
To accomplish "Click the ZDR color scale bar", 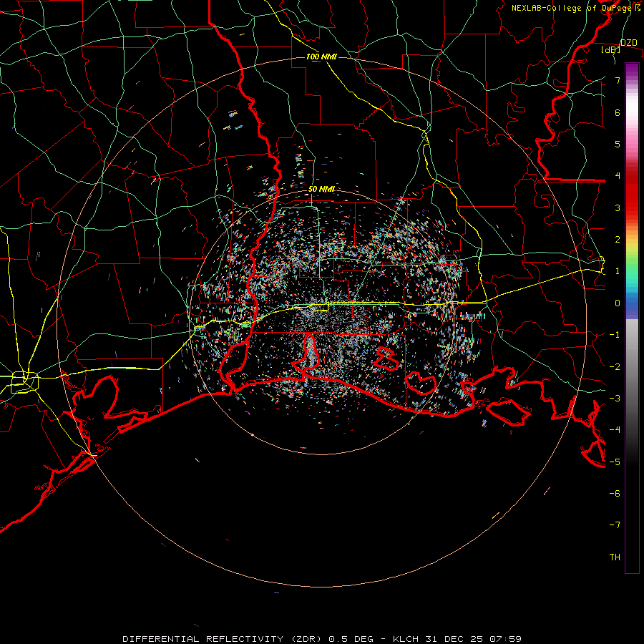I will coord(632,318).
